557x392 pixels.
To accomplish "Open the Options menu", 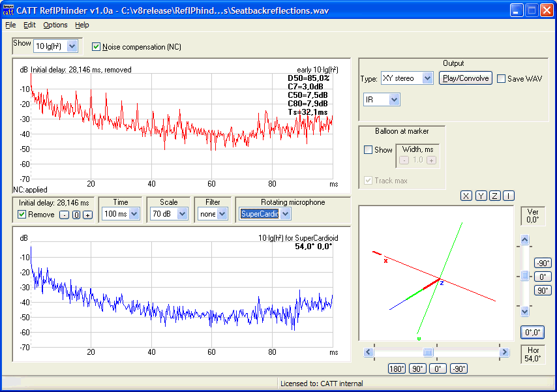I will click(x=55, y=25).
